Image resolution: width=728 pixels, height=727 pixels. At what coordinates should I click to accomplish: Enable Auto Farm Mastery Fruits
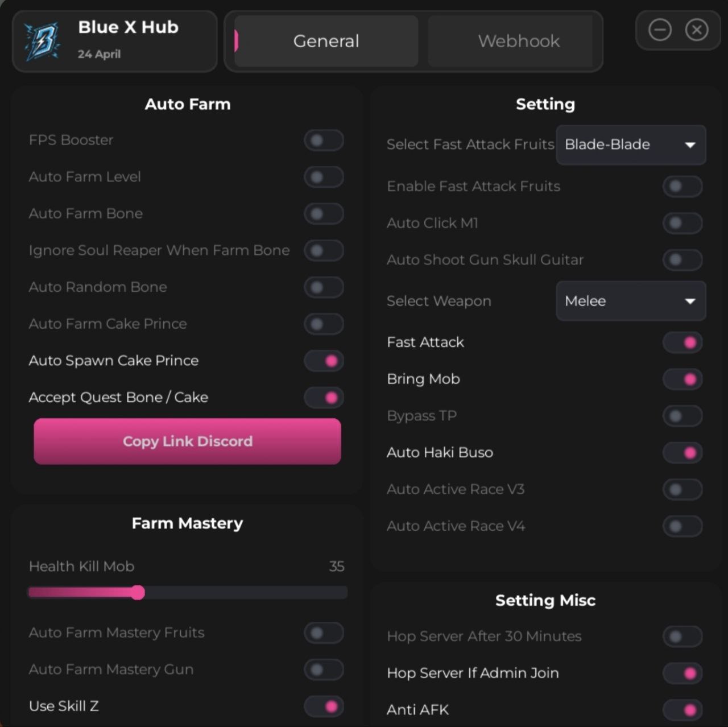click(324, 633)
